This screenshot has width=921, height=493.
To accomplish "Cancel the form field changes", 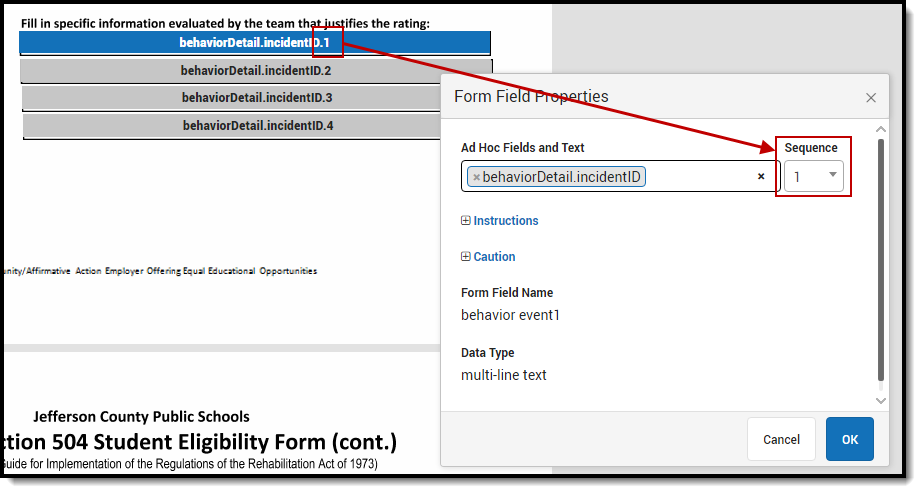I will coord(781,439).
